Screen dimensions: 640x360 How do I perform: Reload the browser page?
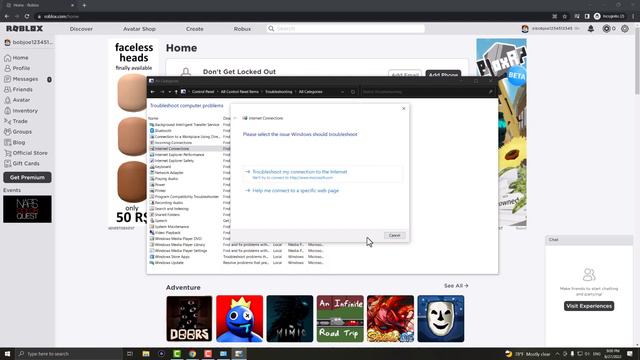pyautogui.click(x=27, y=16)
